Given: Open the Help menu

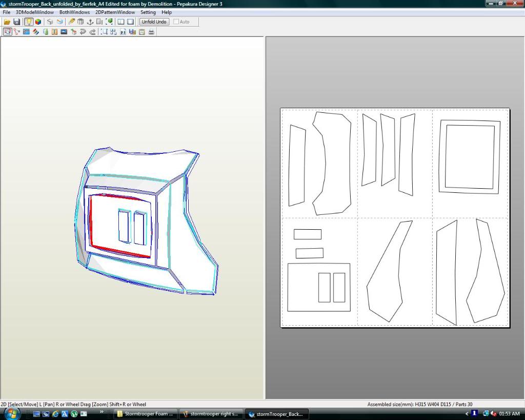Looking at the screenshot, I should coord(167,12).
